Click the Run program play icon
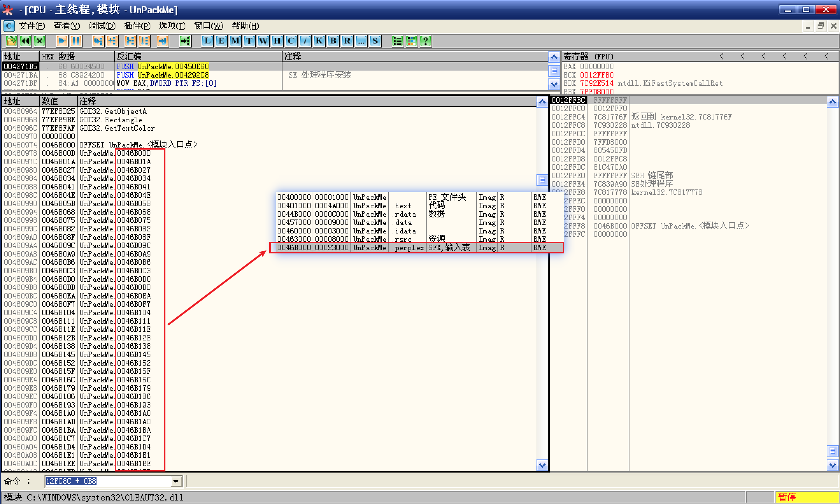The width and height of the screenshot is (840, 504). (62, 41)
